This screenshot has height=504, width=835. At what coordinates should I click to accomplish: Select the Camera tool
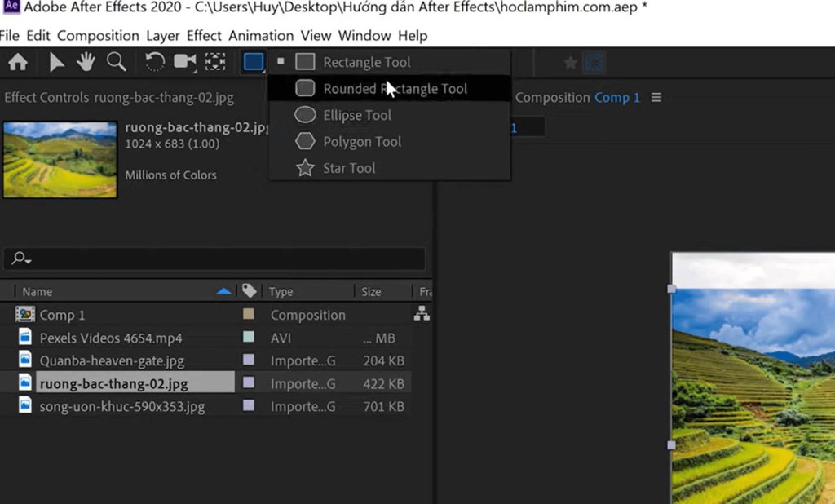pos(185,61)
